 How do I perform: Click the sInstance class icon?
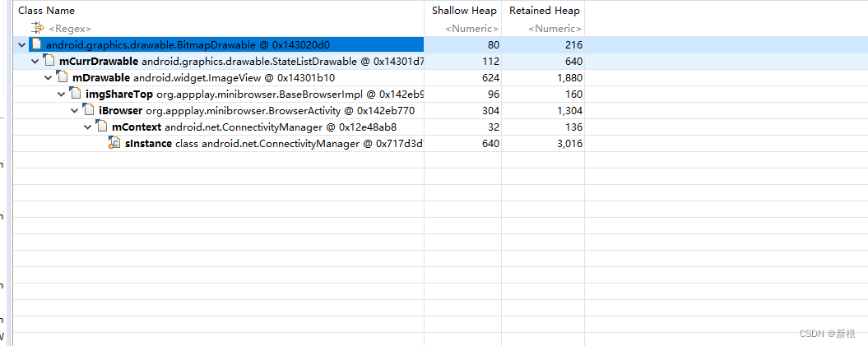114,144
